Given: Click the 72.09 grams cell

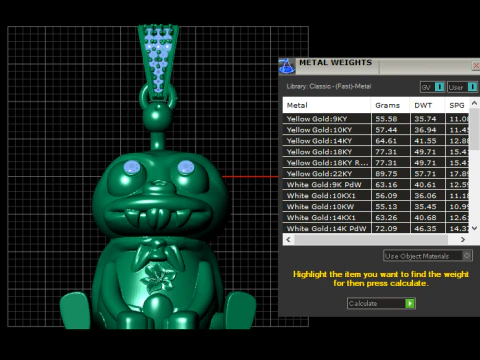Looking at the screenshot, I should point(390,228).
